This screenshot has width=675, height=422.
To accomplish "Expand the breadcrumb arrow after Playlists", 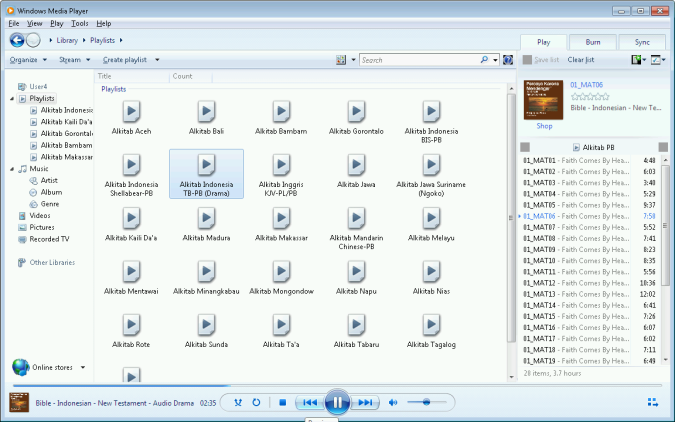I will tap(121, 40).
